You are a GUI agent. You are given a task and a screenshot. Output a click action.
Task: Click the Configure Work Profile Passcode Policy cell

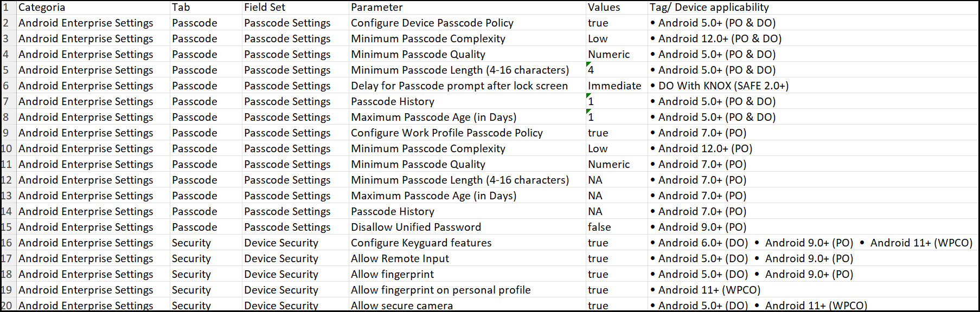(467, 133)
